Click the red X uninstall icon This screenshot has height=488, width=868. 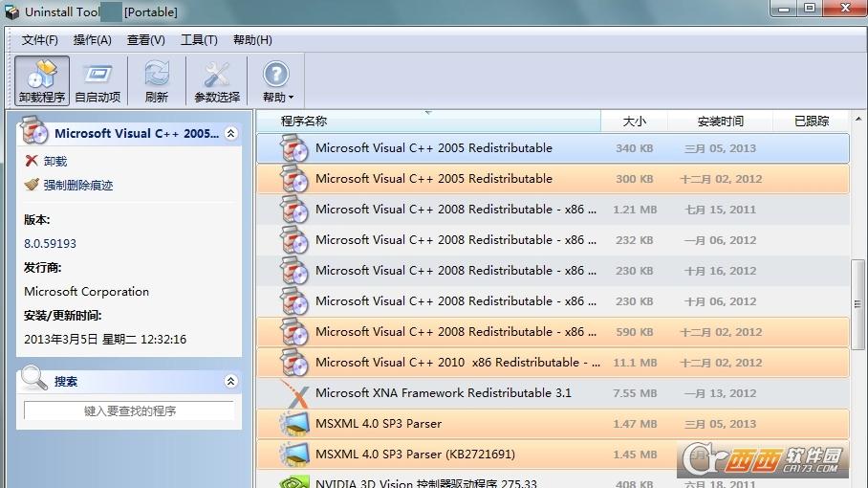coord(32,161)
